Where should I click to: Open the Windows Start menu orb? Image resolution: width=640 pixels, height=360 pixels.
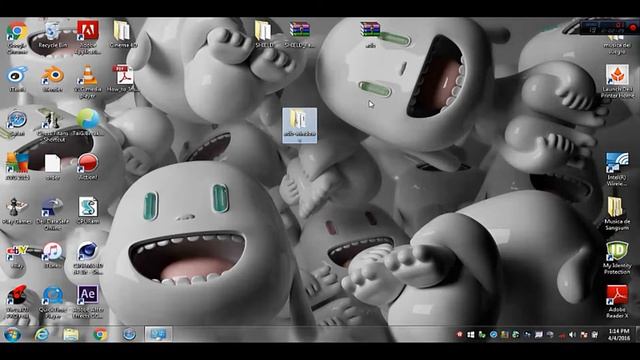click(x=12, y=335)
